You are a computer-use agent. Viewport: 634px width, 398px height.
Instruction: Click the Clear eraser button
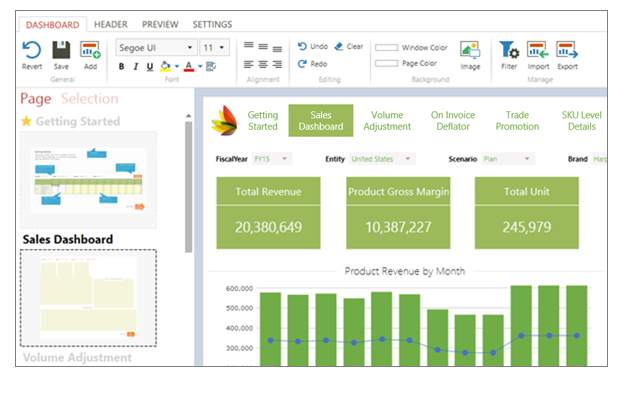(349, 47)
